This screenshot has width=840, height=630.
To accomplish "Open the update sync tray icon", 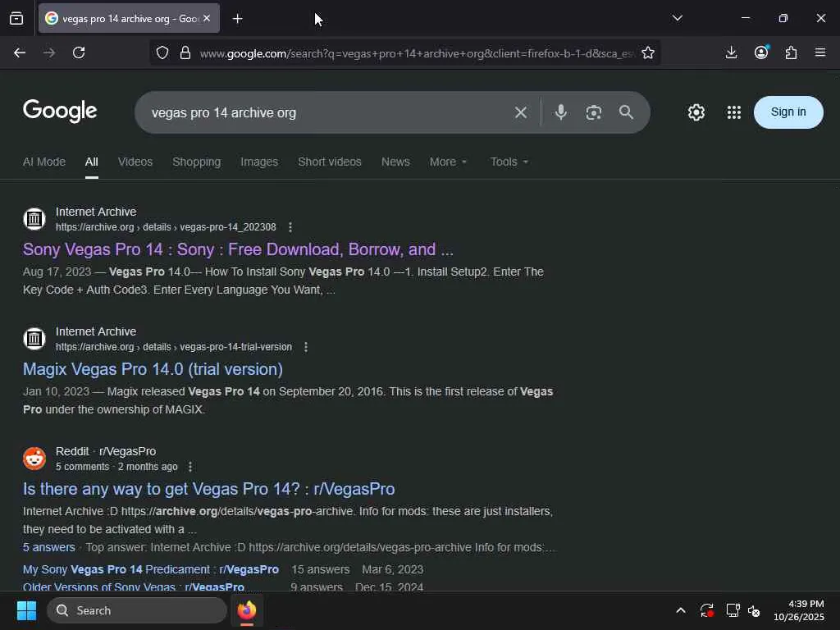I will coord(706,610).
